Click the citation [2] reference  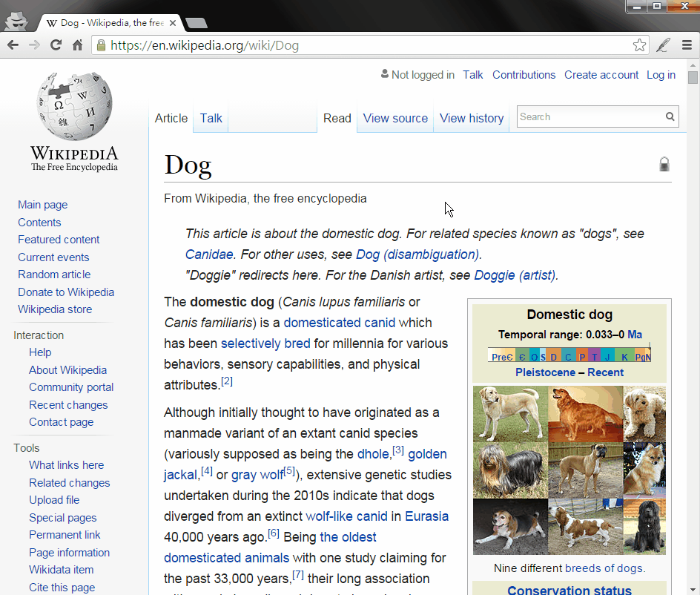pos(227,381)
